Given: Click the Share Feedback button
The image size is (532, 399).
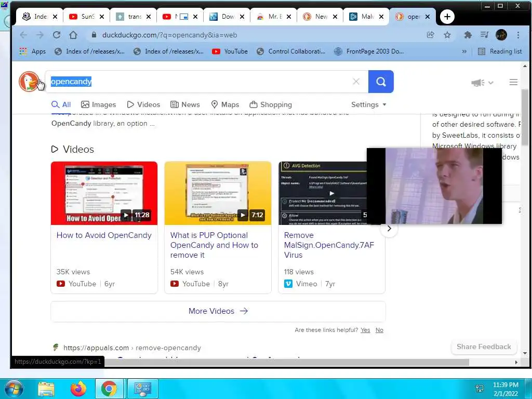Looking at the screenshot, I should 484,347.
